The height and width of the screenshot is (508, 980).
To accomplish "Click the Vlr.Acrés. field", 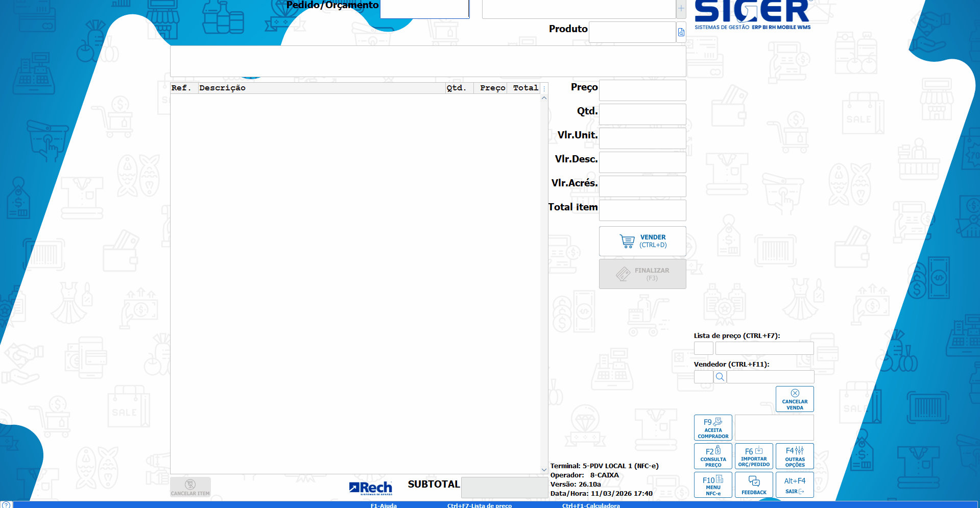I will tap(642, 186).
